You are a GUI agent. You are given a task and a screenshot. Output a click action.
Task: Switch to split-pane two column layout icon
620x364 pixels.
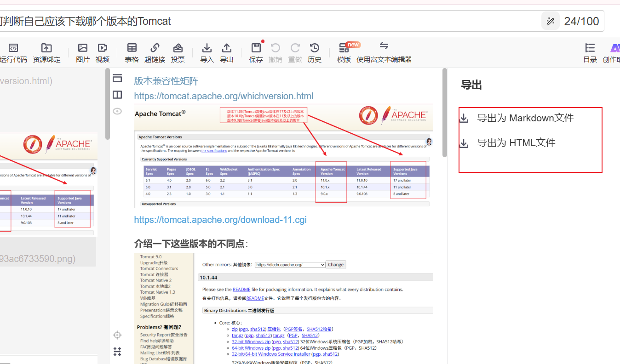click(117, 95)
